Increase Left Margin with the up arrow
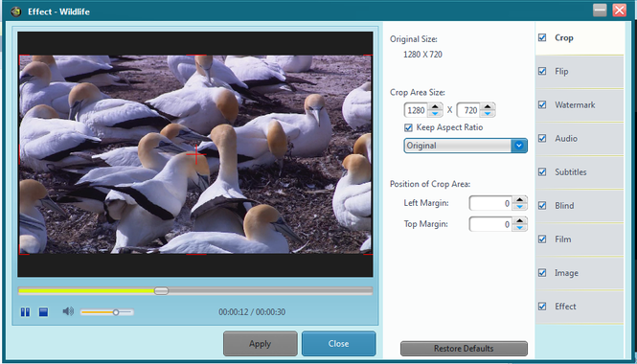This screenshot has height=364, width=637. tap(519, 200)
